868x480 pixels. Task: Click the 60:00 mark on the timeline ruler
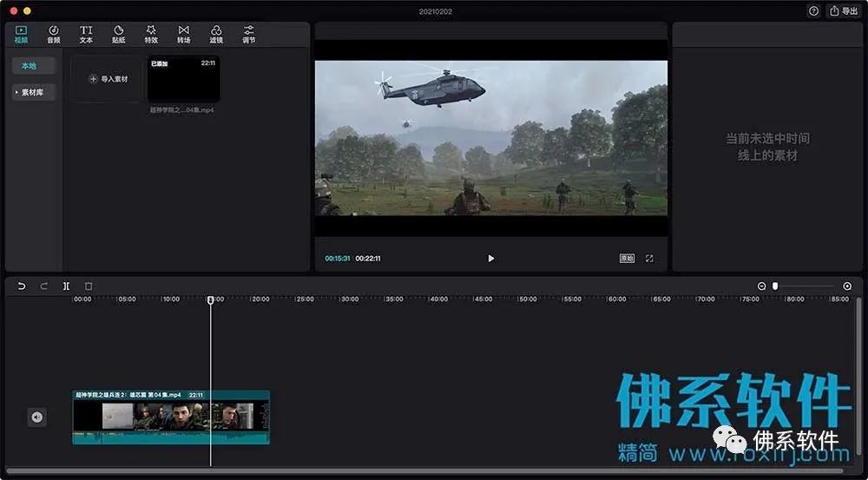click(616, 299)
